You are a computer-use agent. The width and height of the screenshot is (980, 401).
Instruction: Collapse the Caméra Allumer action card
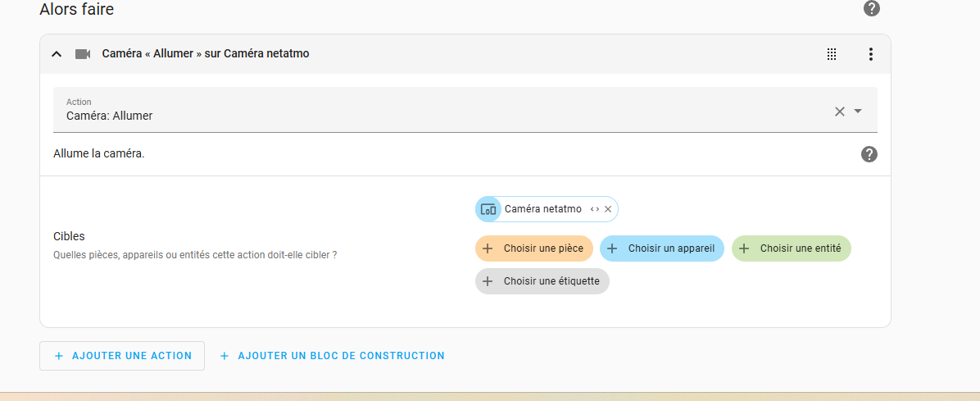[57, 54]
